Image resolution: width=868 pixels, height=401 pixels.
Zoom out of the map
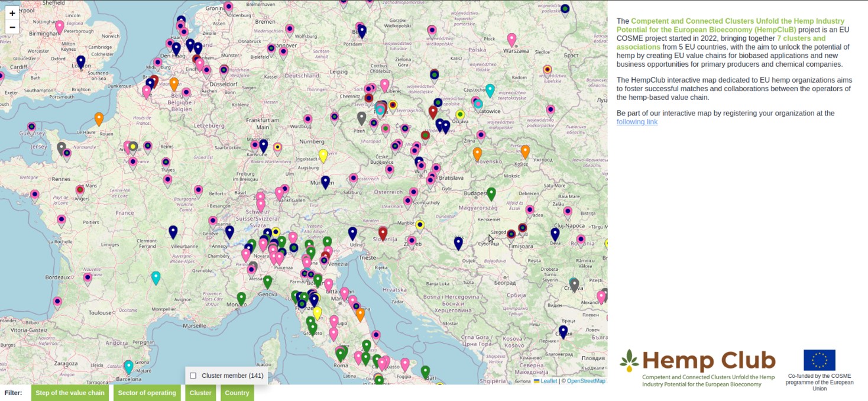pos(12,27)
